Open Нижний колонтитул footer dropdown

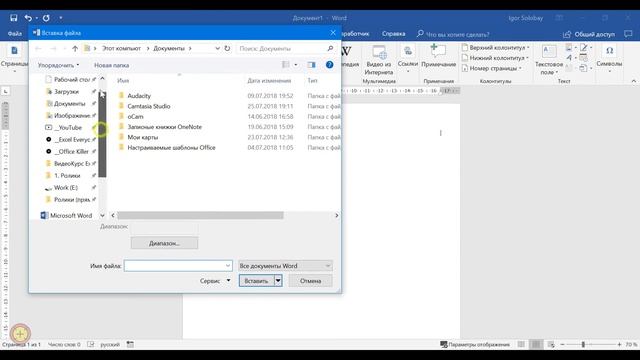pos(495,58)
